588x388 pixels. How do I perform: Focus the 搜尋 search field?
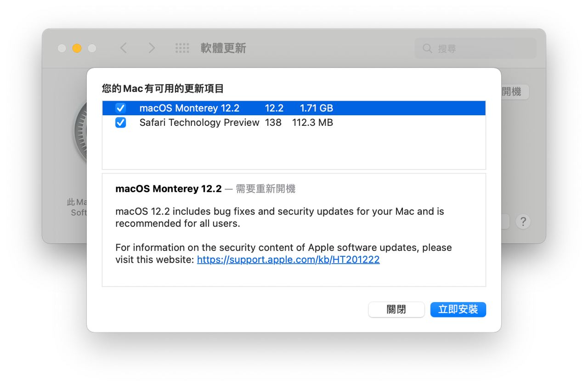[475, 48]
